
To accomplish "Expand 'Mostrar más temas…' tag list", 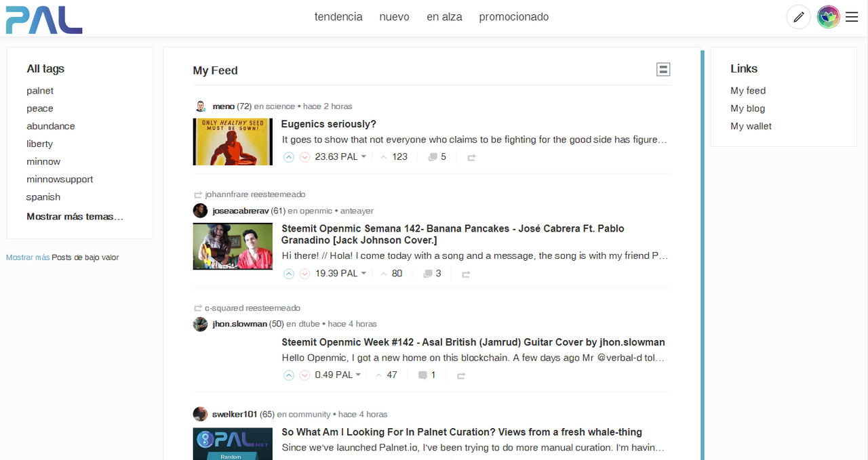I will click(75, 217).
